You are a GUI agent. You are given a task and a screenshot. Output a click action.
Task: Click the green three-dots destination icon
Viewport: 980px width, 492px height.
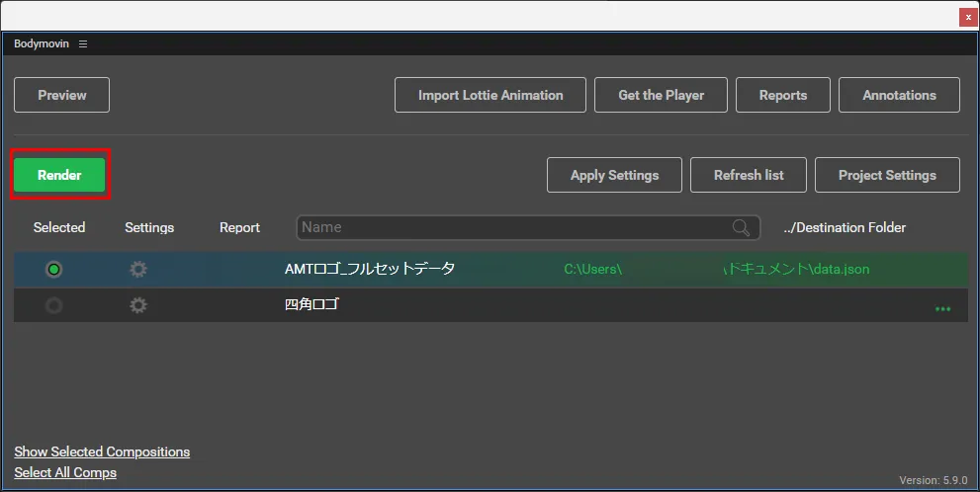pos(942,308)
